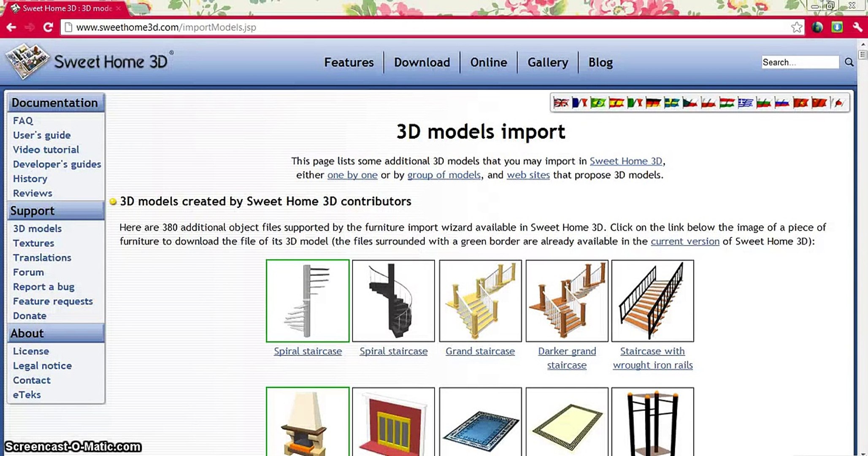This screenshot has width=868, height=456.
Task: Reload the page
Action: 48,27
